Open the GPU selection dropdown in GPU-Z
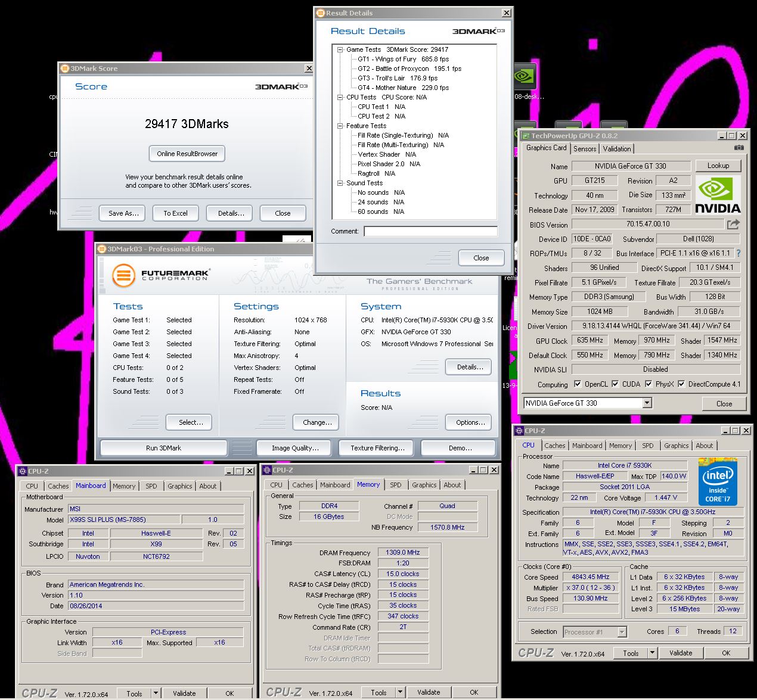 point(647,403)
